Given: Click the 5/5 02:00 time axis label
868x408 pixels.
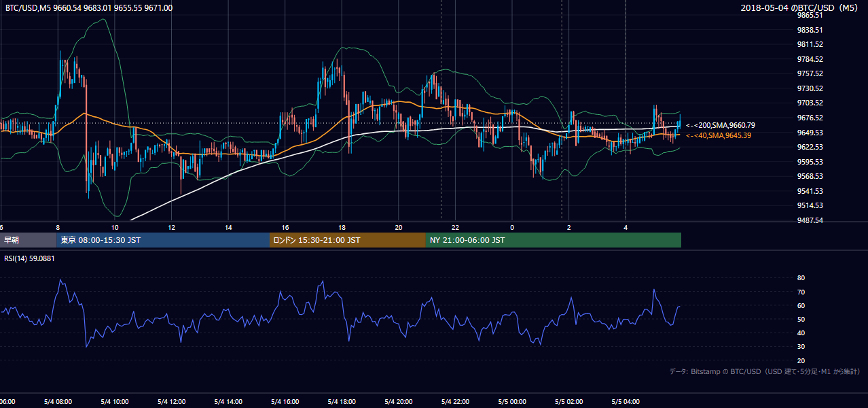Looking at the screenshot, I should click(568, 402).
